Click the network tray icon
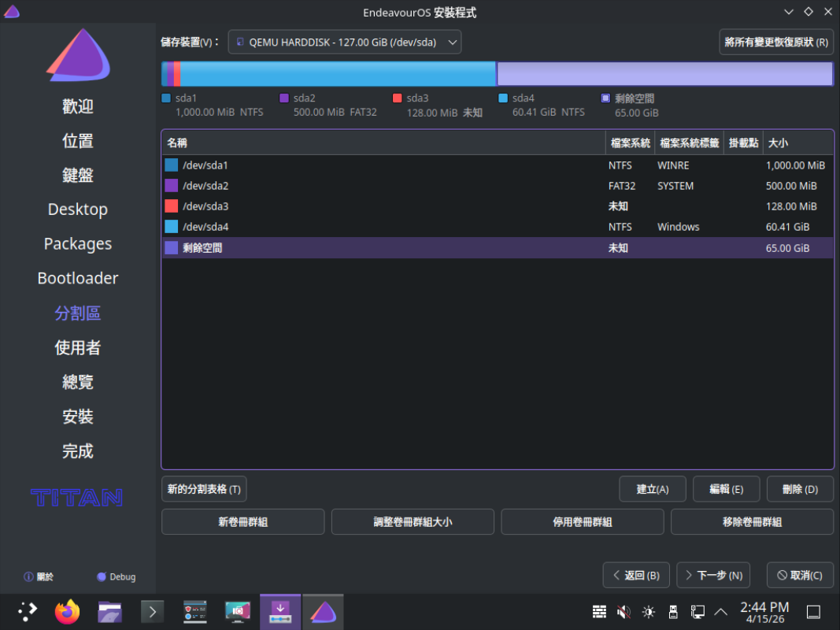Screen dimensions: 840x630 pyautogui.click(x=697, y=612)
